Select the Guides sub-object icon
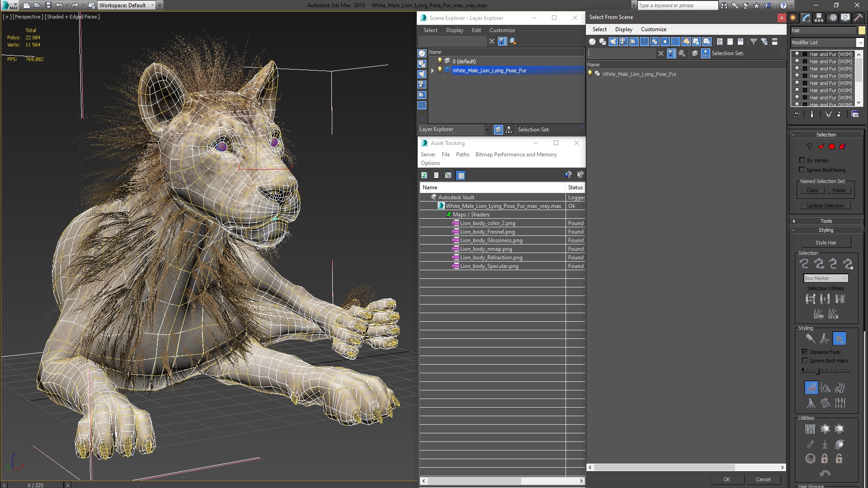 810,146
